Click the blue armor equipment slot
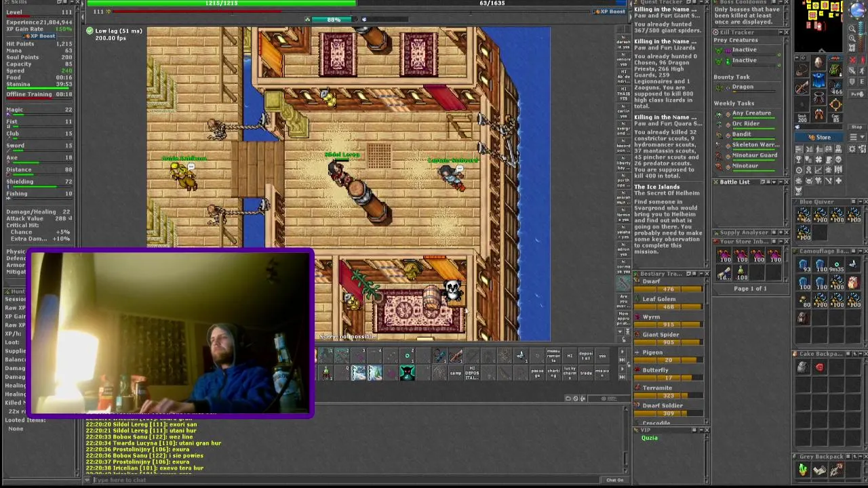Screen dimensions: 868x488 tap(820, 80)
